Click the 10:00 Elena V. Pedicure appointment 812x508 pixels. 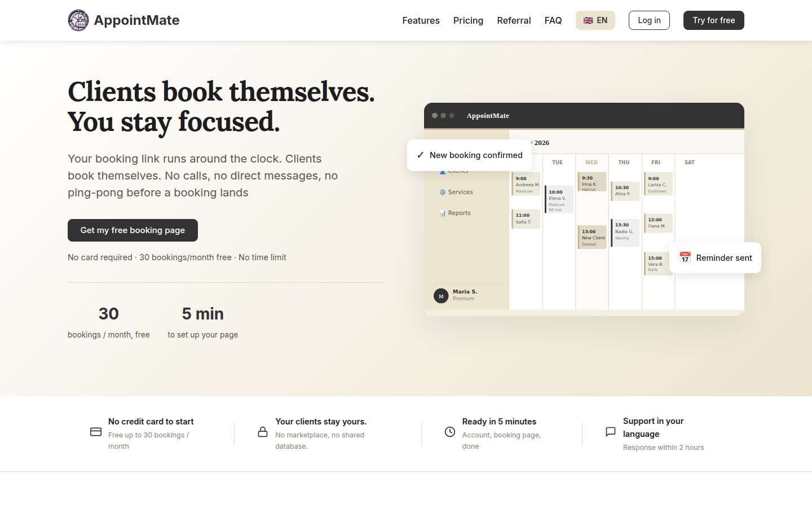click(559, 200)
